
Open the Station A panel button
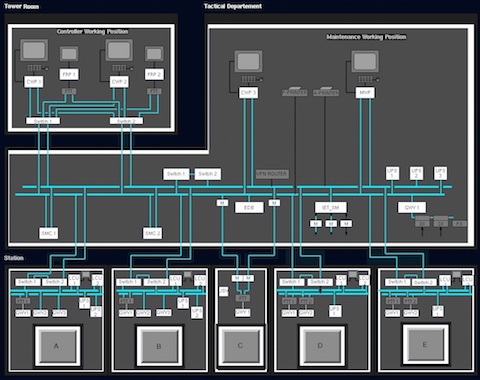click(57, 346)
